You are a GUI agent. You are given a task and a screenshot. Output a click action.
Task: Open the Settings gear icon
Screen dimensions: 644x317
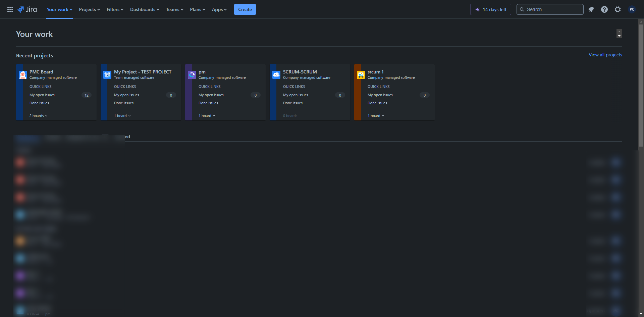click(x=618, y=9)
